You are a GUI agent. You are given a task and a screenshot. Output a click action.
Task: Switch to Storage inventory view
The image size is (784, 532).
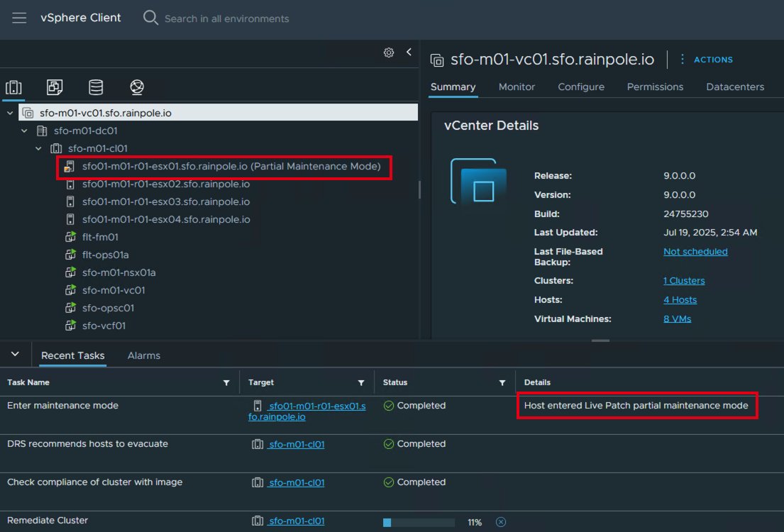pos(96,87)
